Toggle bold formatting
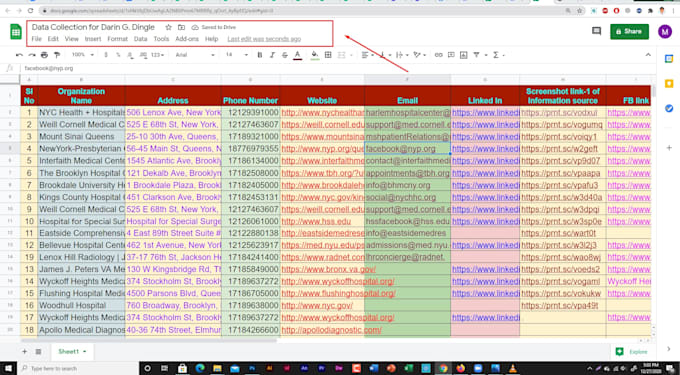This screenshot has width=680, height=375. pos(260,55)
